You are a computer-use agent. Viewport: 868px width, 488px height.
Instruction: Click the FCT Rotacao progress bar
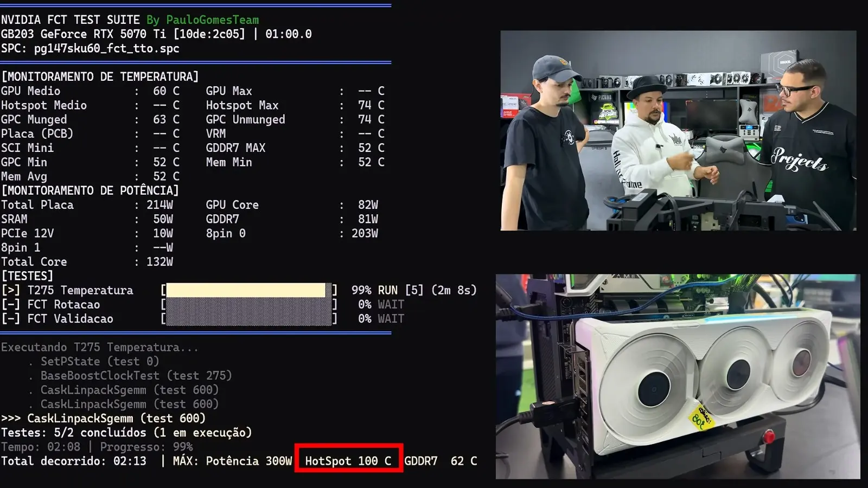coord(248,304)
